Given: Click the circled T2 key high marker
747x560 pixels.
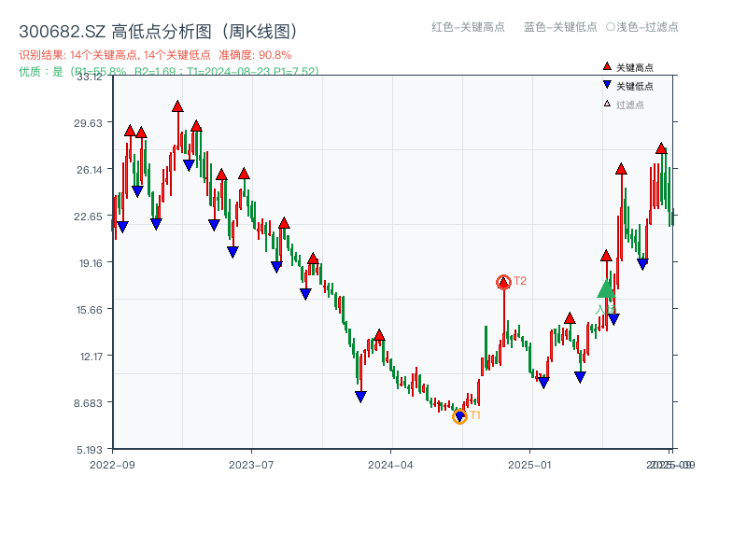Looking at the screenshot, I should point(502,280).
